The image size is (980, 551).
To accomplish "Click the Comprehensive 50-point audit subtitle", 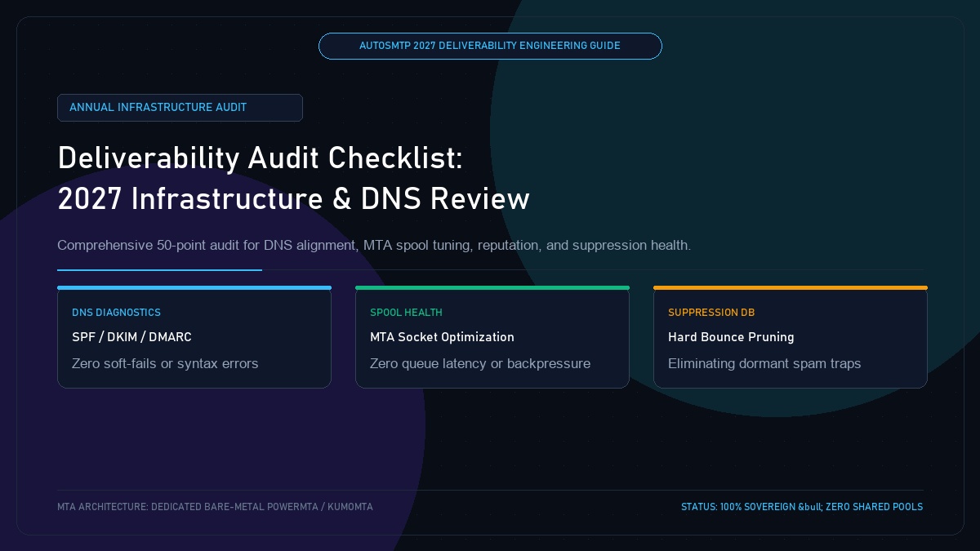I will point(374,245).
